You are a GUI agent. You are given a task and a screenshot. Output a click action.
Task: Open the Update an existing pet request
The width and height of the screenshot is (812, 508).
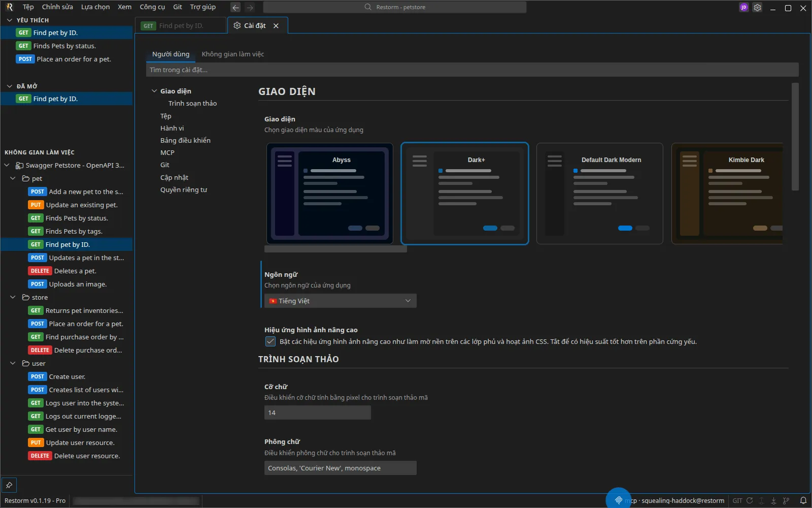(66, 205)
